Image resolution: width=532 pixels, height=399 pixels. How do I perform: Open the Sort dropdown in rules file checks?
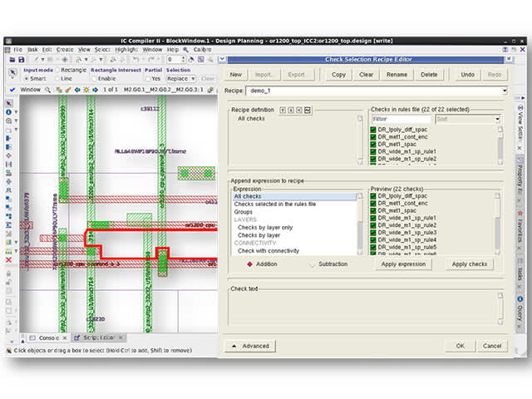point(497,119)
